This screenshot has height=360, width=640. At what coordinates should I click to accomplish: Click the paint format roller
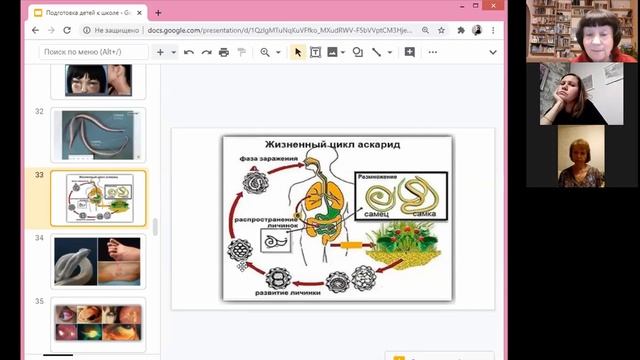(x=242, y=52)
